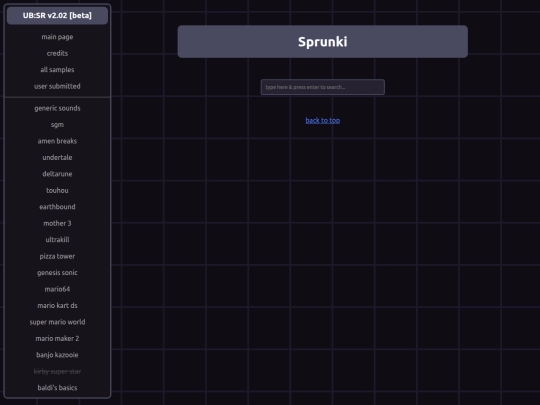Open mother 3 samples

pos(57,223)
